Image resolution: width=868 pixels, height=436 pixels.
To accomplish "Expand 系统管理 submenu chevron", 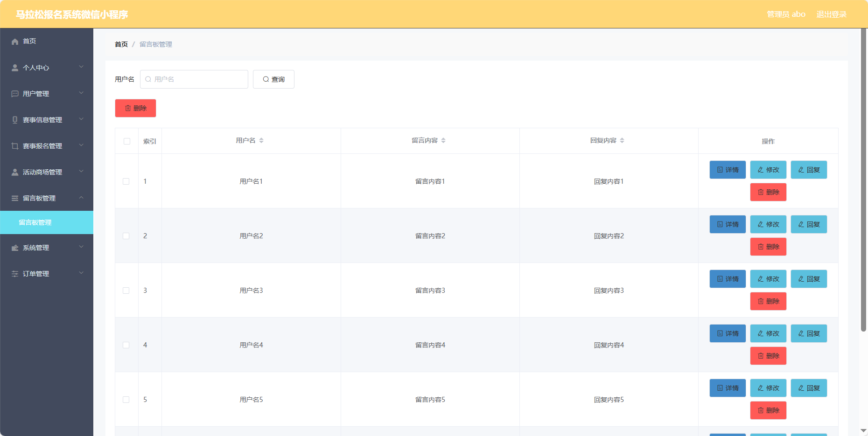I will pyautogui.click(x=81, y=247).
